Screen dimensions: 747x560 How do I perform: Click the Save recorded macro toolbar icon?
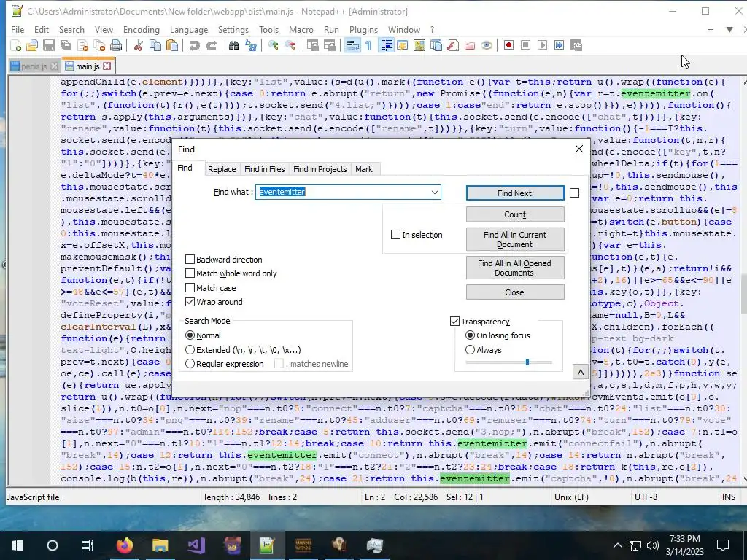(576, 45)
